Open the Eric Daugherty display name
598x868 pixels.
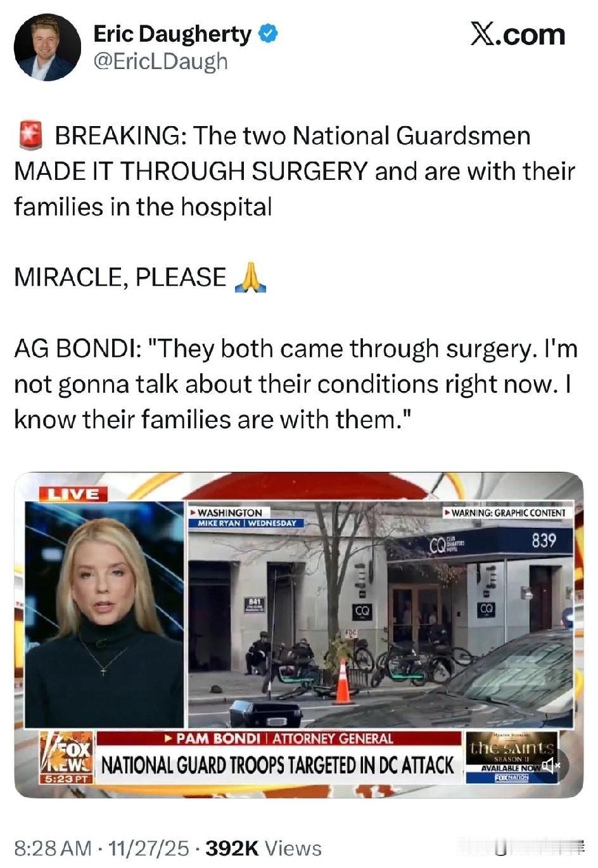tap(172, 34)
